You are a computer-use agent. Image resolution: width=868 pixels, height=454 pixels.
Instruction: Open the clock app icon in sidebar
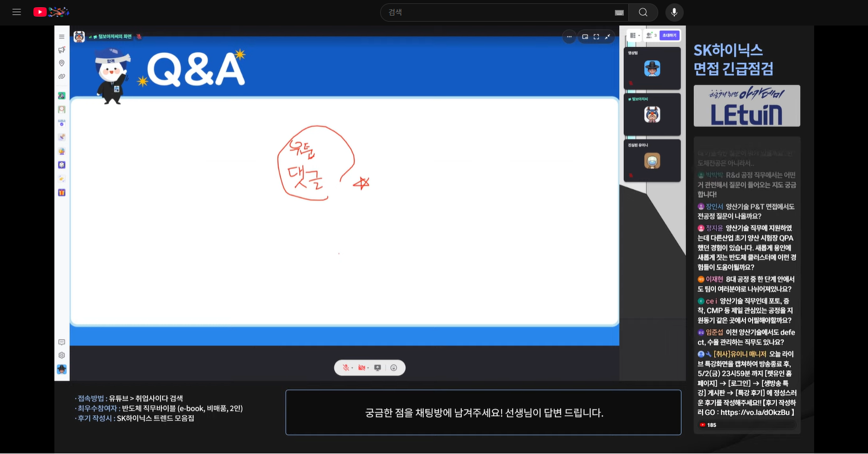[62, 110]
